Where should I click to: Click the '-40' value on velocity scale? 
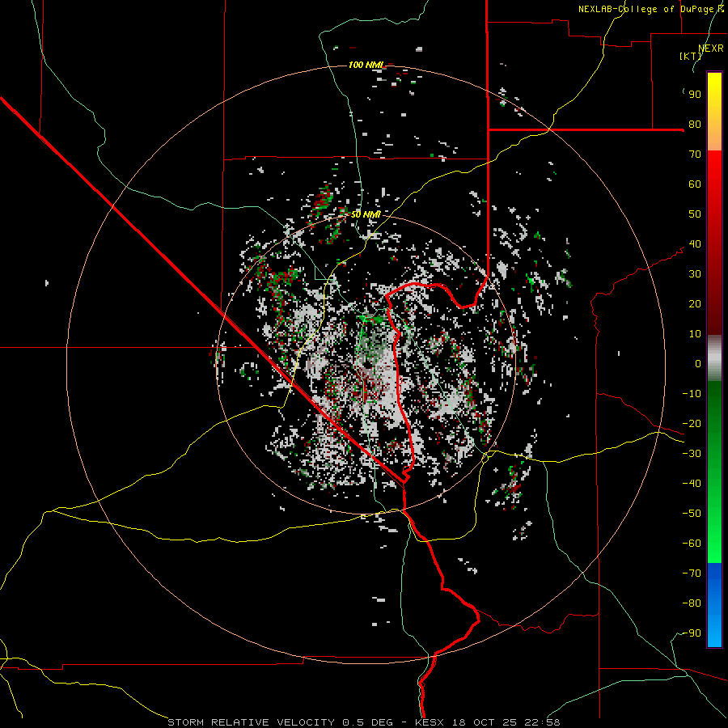click(x=692, y=484)
